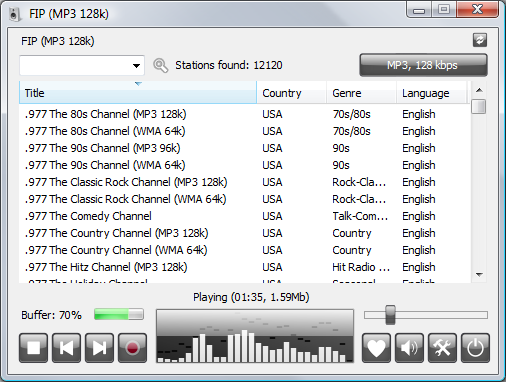This screenshot has height=382, width=506.
Task: Click the list scrollbar up arrow
Action: (479, 90)
